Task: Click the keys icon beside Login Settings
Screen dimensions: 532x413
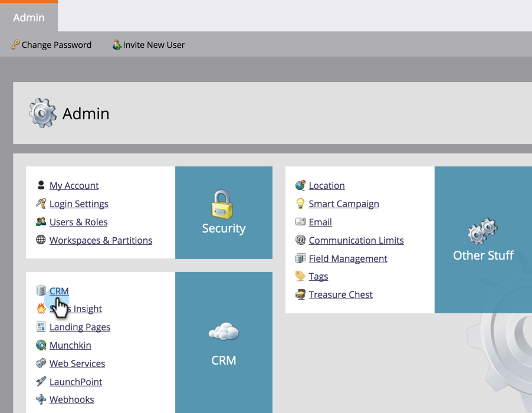Action: 41,204
